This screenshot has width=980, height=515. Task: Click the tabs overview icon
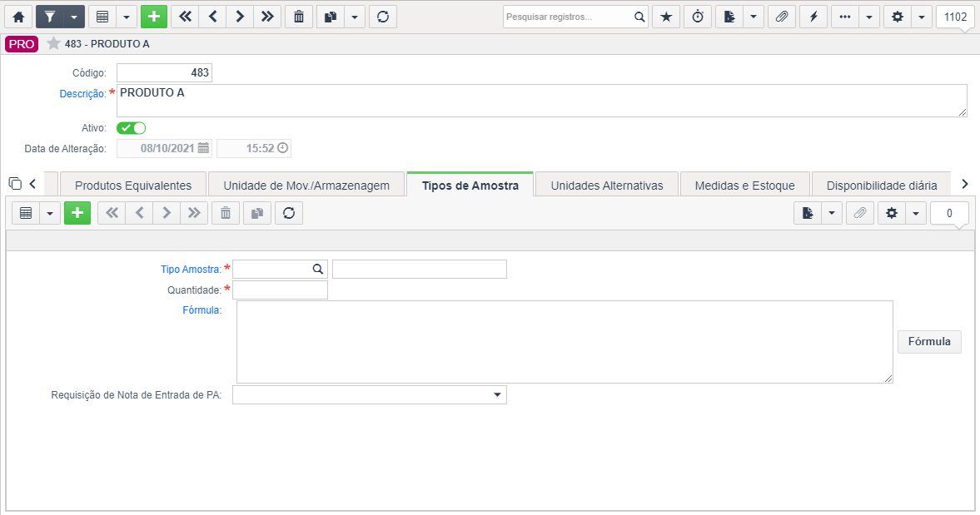(x=15, y=184)
